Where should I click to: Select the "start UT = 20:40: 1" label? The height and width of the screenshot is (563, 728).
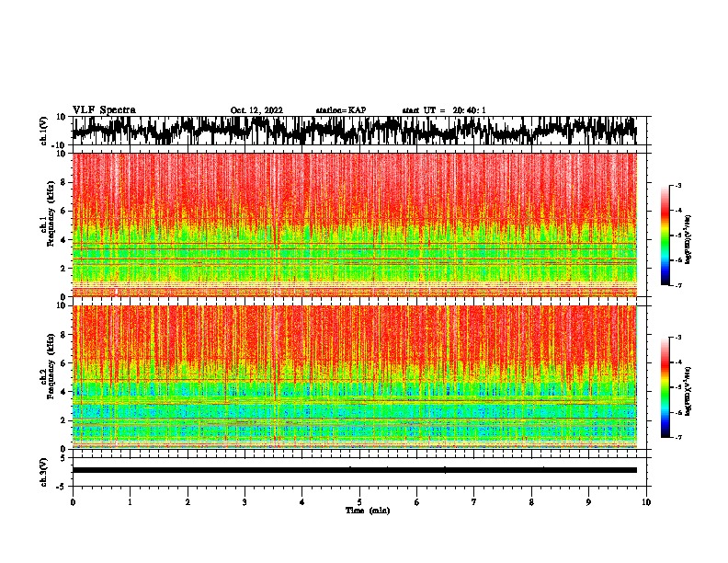(x=444, y=110)
